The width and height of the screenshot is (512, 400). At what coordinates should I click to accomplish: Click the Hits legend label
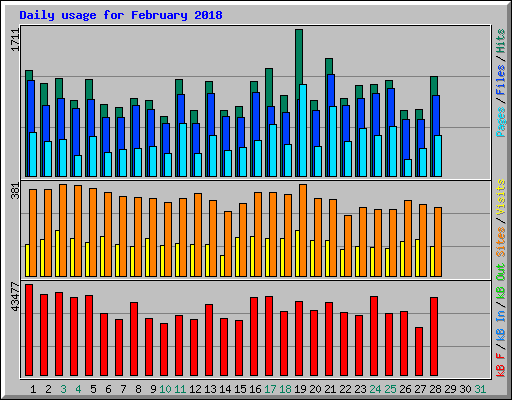coord(501,41)
